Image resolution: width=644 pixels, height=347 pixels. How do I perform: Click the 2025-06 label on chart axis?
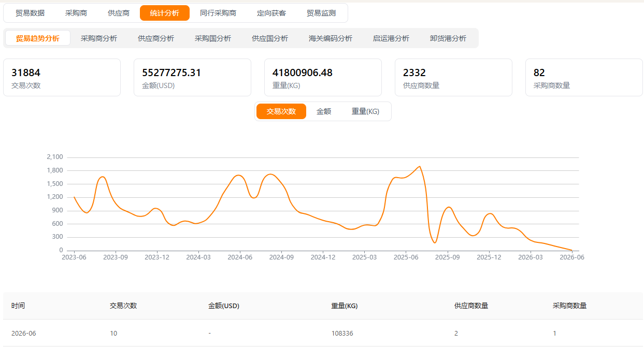tap(406, 257)
